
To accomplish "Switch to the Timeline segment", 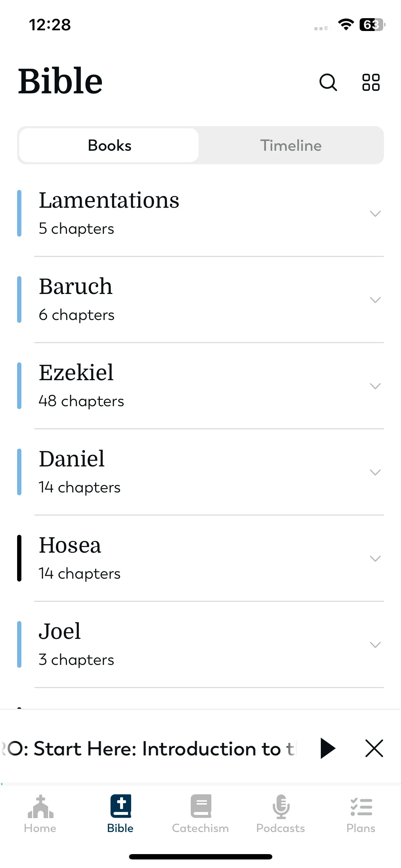I will [291, 145].
